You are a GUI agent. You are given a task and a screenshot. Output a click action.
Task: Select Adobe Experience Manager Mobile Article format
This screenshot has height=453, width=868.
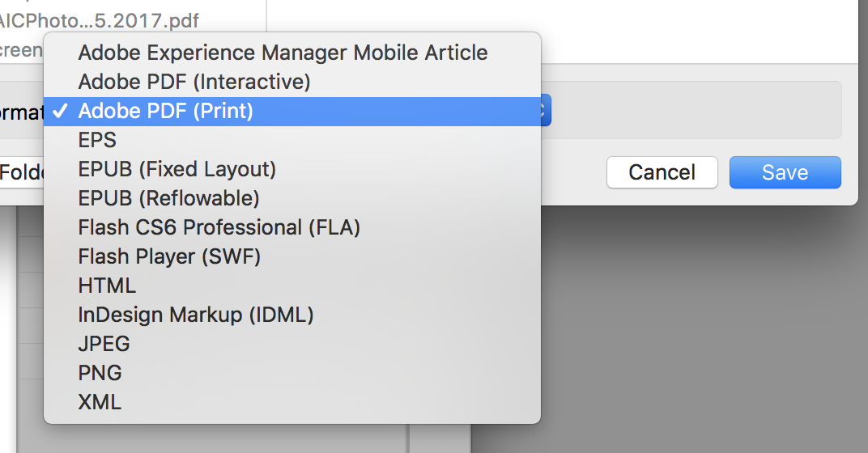click(292, 53)
